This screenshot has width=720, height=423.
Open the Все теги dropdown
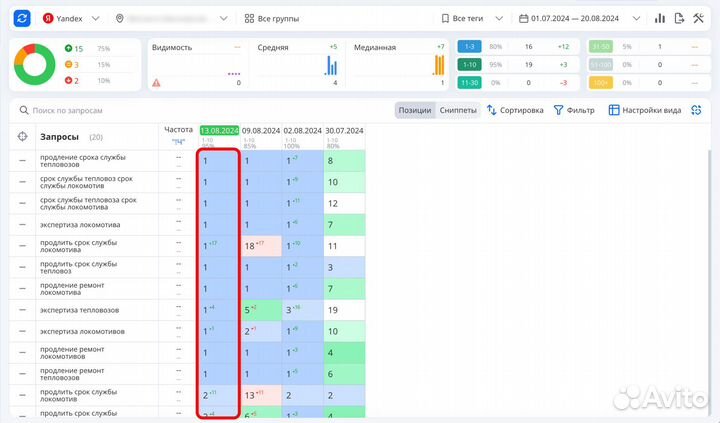(472, 18)
